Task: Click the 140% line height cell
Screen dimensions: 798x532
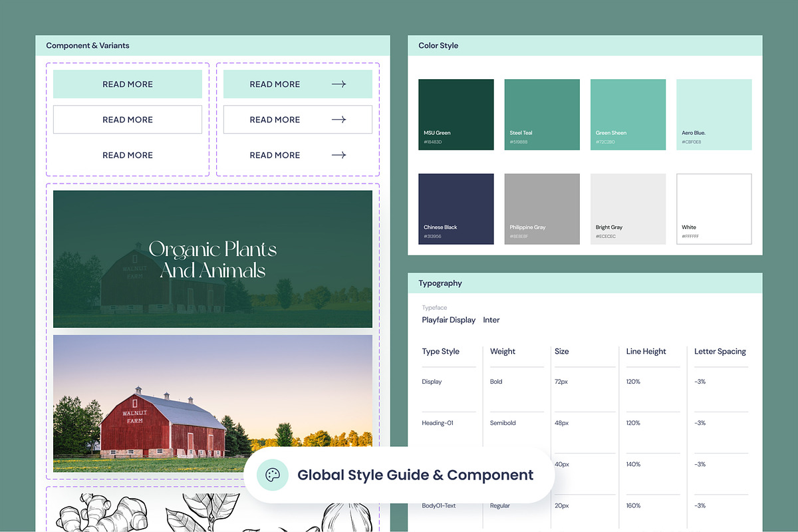Action: click(633, 464)
